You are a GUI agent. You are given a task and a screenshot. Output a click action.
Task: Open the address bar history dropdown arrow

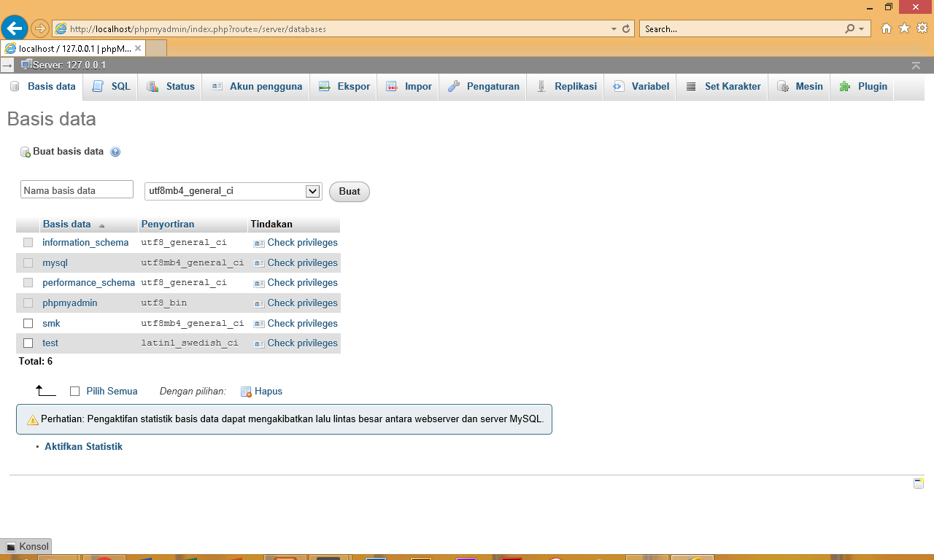tap(614, 29)
